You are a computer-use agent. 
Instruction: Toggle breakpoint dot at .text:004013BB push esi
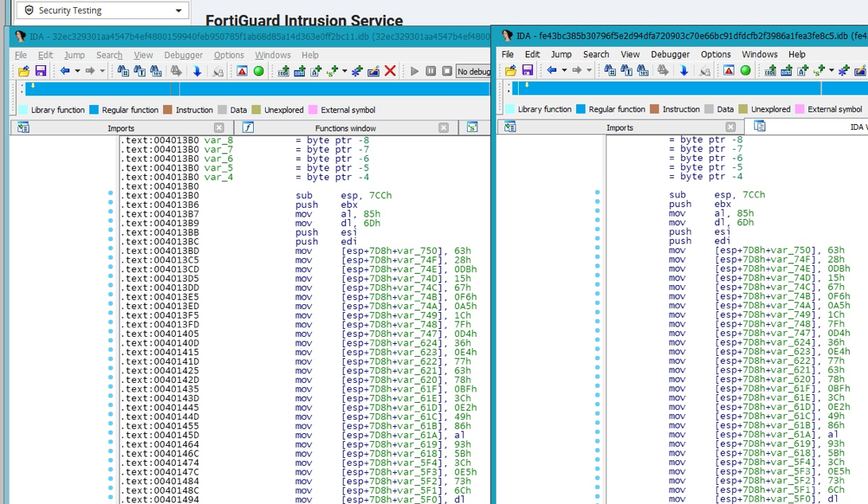[110, 230]
